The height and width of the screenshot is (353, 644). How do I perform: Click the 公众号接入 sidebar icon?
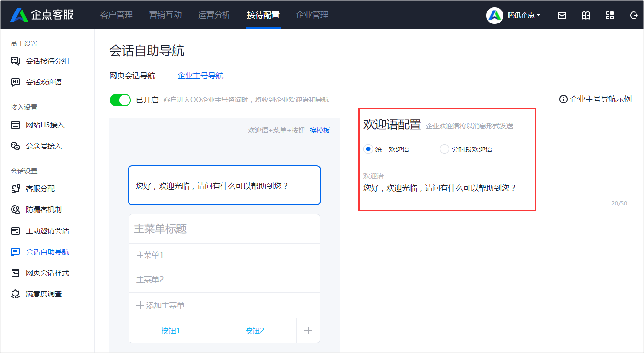tap(15, 146)
